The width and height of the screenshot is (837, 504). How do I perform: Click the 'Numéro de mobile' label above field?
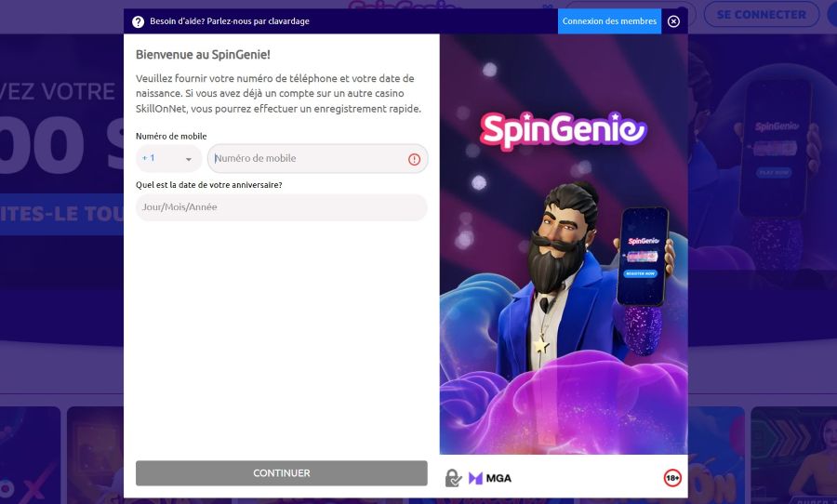tap(171, 136)
